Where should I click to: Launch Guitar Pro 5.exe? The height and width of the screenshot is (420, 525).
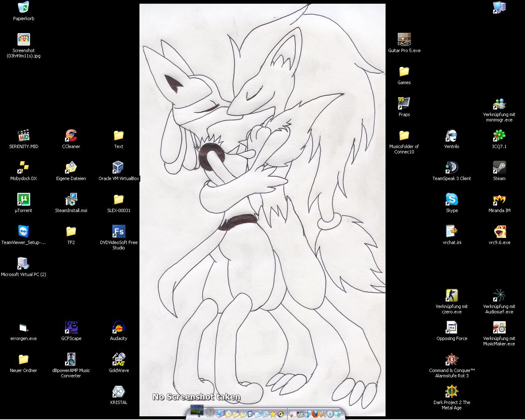click(x=404, y=39)
